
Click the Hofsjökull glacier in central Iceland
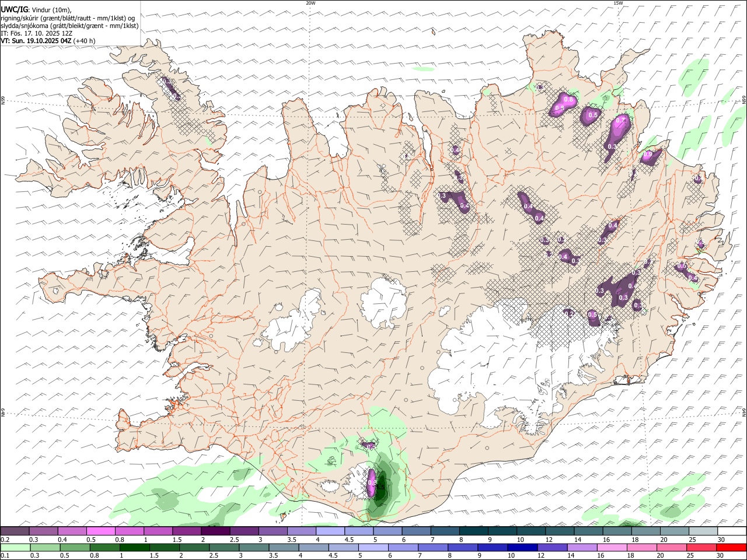point(383,302)
